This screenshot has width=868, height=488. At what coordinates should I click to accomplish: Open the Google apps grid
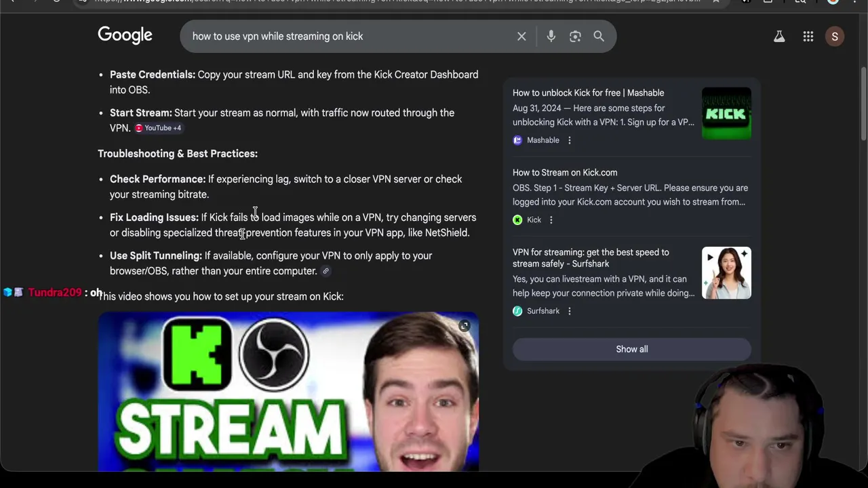(x=808, y=37)
